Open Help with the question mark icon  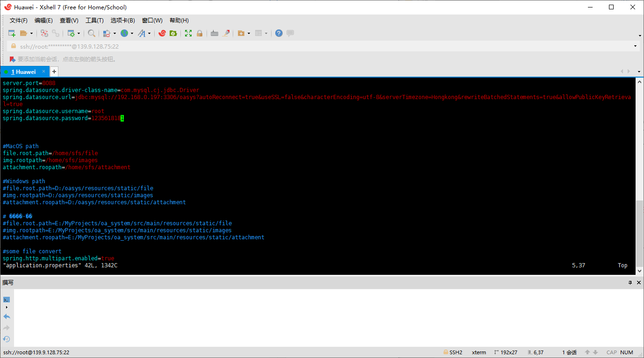[279, 33]
